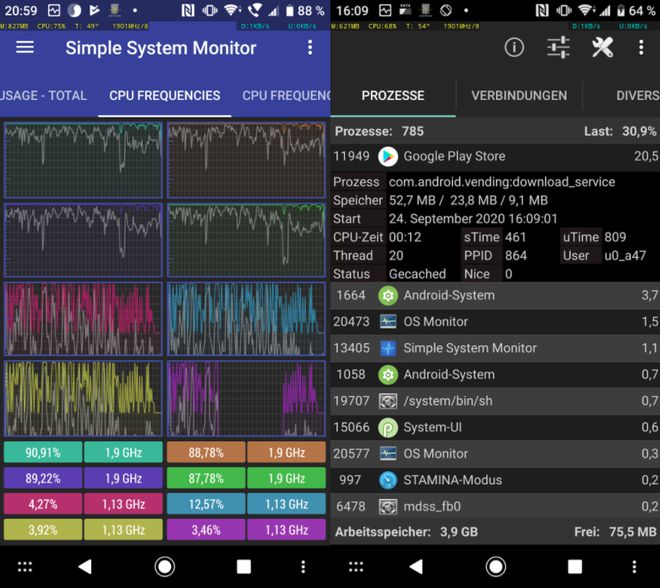The height and width of the screenshot is (588, 660).
Task: Open the DIVERS tab
Action: tap(638, 96)
